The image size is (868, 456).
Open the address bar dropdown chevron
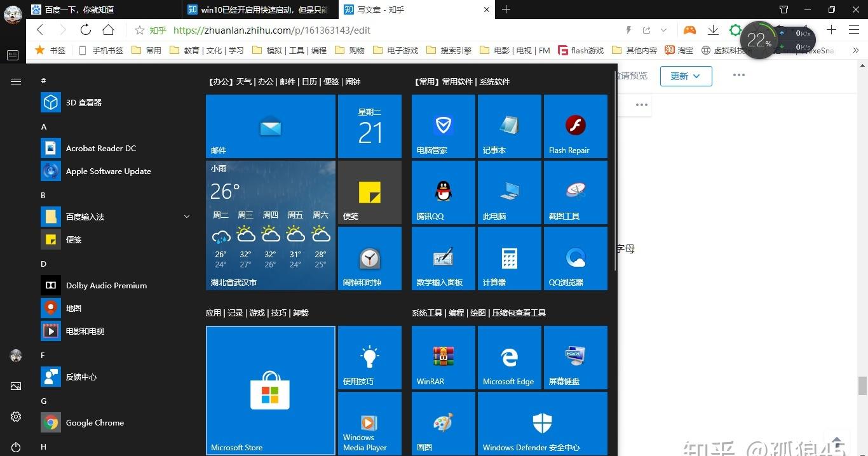point(664,30)
